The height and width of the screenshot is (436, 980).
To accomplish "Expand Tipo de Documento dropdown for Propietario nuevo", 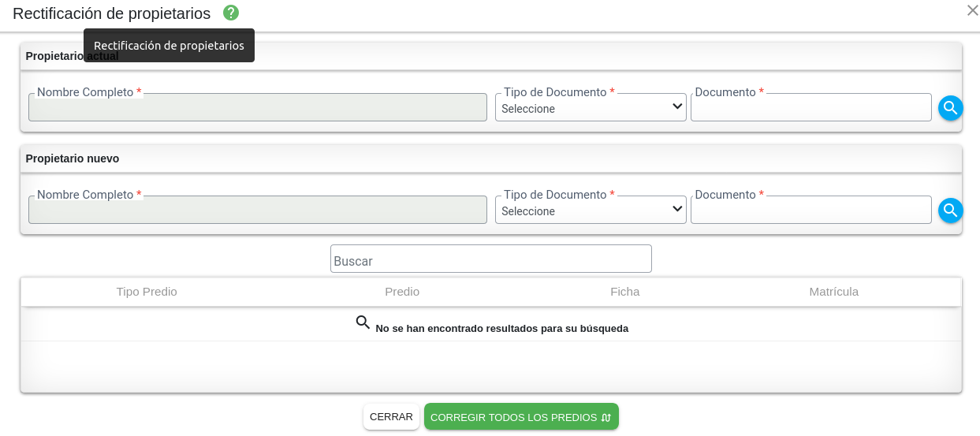I will [591, 211].
